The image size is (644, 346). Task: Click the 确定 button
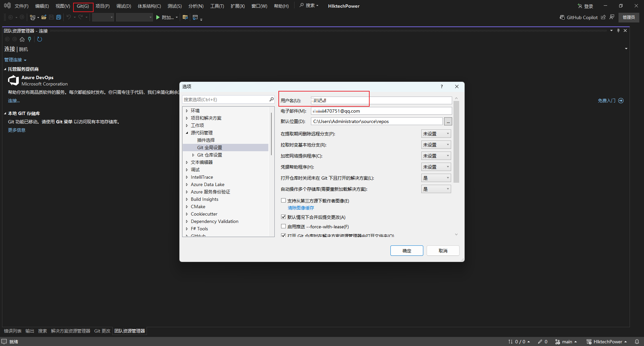click(x=407, y=251)
